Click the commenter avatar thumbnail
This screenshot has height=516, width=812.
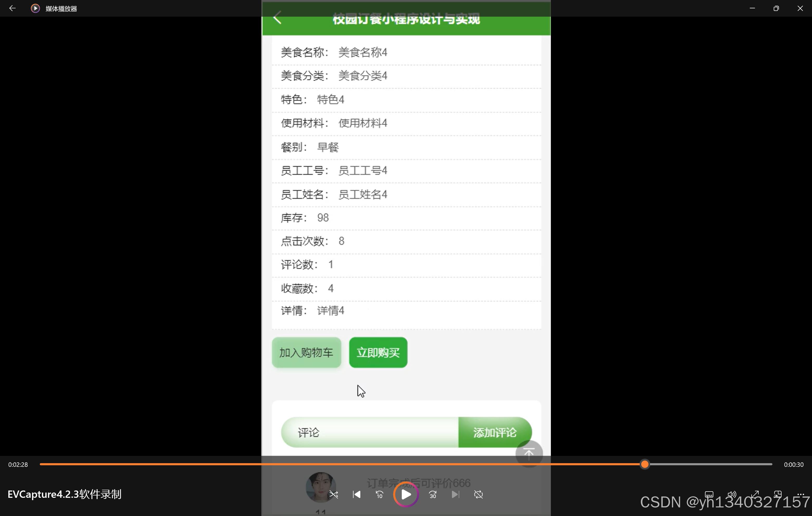(320, 487)
